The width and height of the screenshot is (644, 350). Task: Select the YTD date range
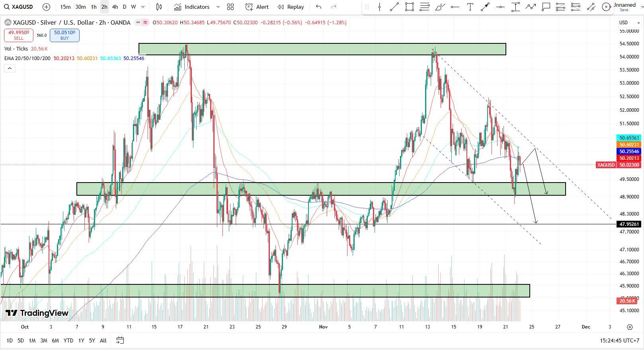click(68, 340)
